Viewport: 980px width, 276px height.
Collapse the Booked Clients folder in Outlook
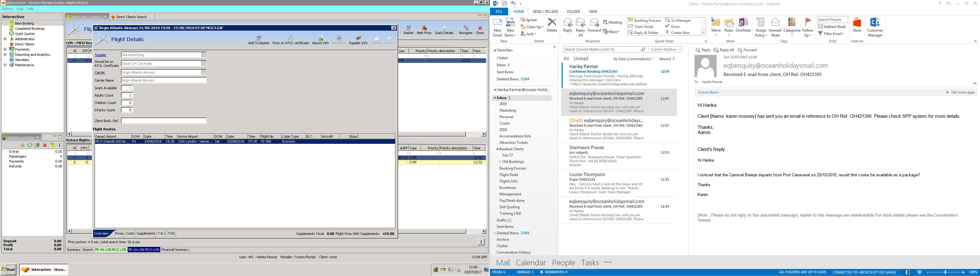pyautogui.click(x=498, y=149)
